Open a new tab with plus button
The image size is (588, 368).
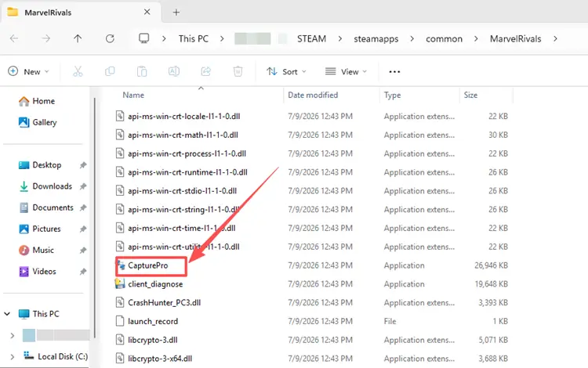176,13
